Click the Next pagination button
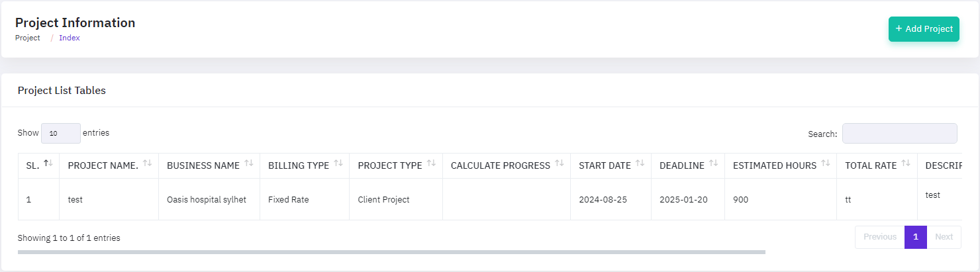This screenshot has width=980, height=272. pyautogui.click(x=944, y=237)
